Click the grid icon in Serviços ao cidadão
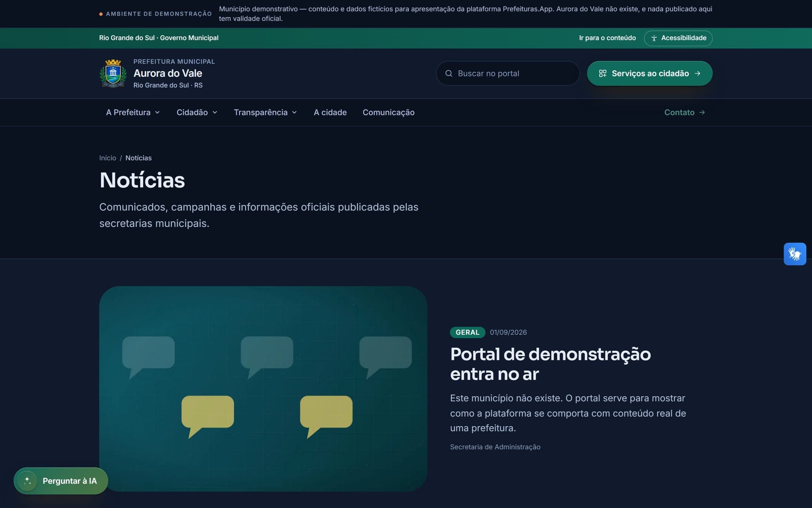 point(603,74)
